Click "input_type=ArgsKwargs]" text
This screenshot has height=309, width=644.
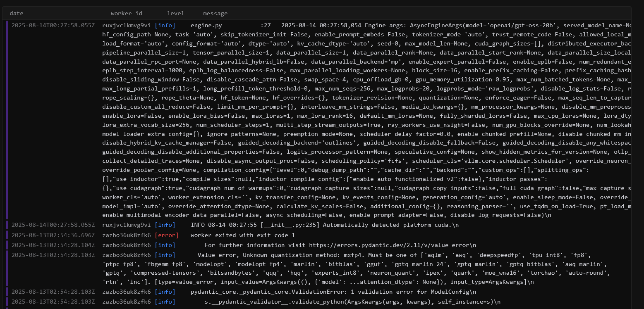point(488,282)
